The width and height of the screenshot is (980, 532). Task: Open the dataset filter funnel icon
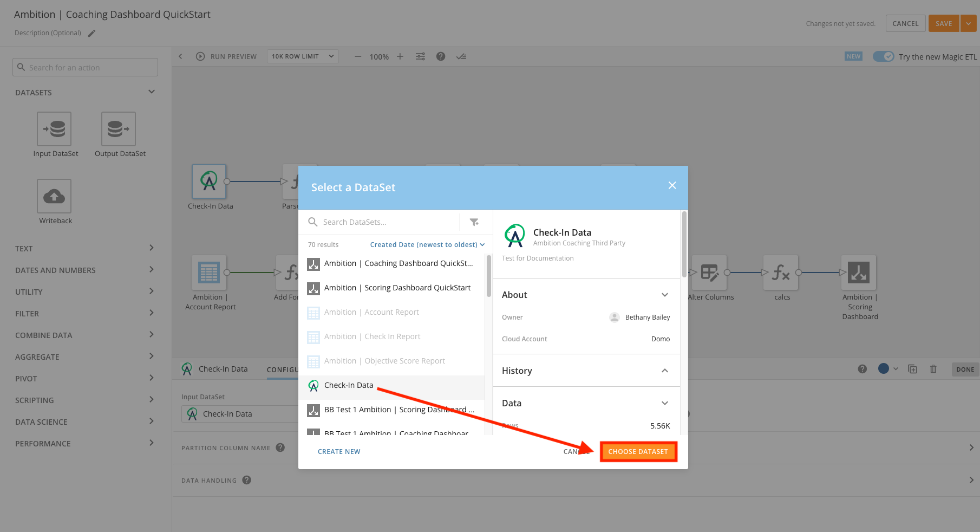(474, 222)
